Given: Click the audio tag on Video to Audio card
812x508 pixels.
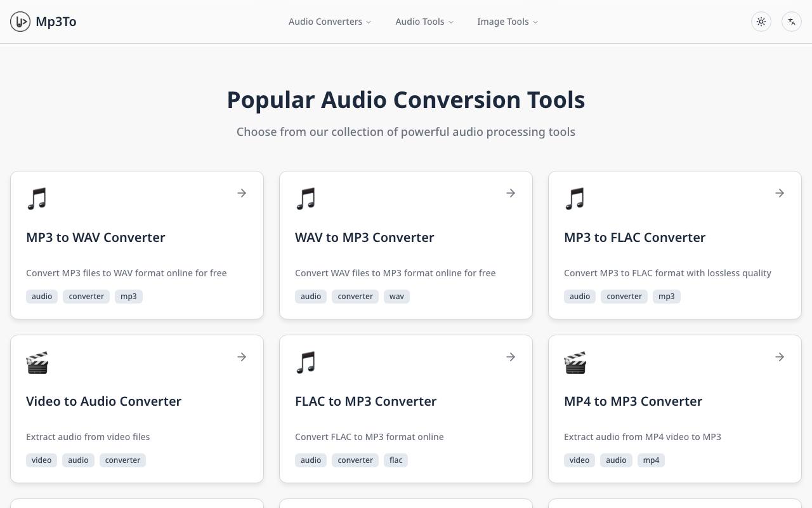Looking at the screenshot, I should pyautogui.click(x=78, y=460).
